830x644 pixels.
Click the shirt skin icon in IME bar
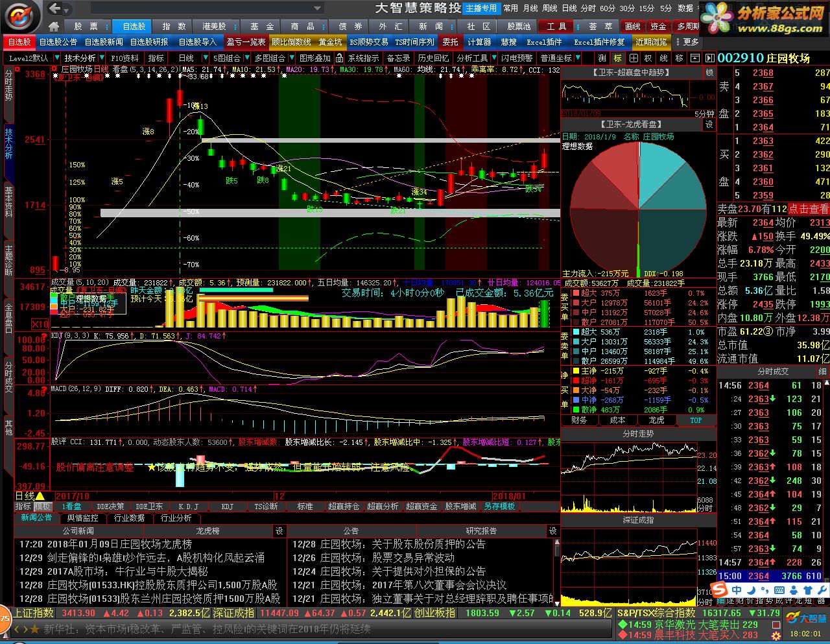pos(807,590)
